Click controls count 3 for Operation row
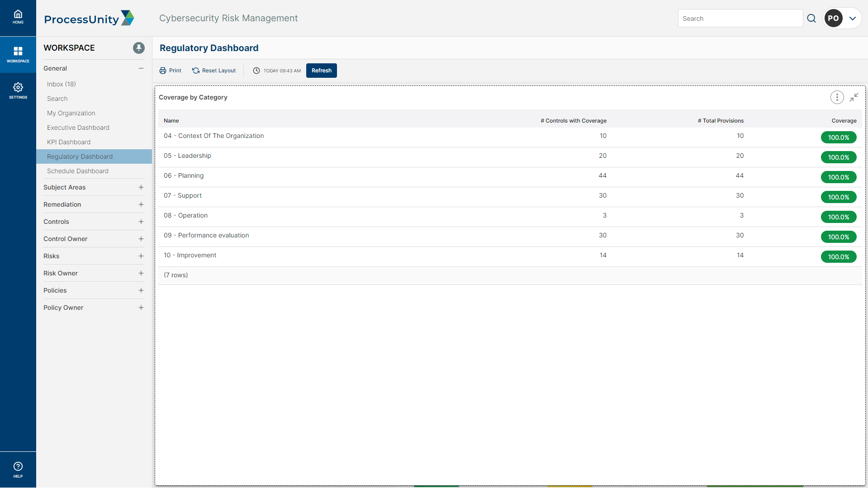 tap(605, 215)
